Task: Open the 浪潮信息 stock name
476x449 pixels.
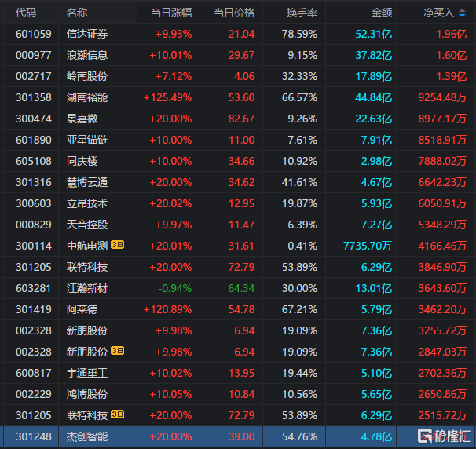Action: [x=87, y=55]
